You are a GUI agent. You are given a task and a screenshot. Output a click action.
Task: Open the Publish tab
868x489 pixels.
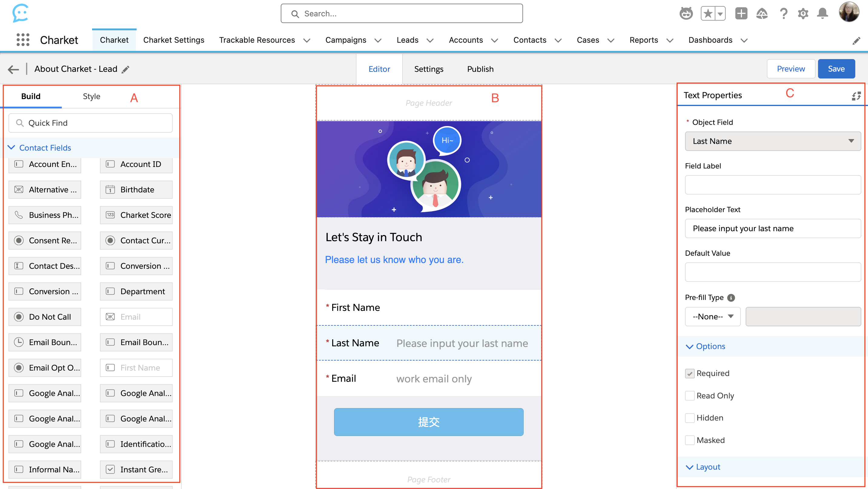click(480, 69)
